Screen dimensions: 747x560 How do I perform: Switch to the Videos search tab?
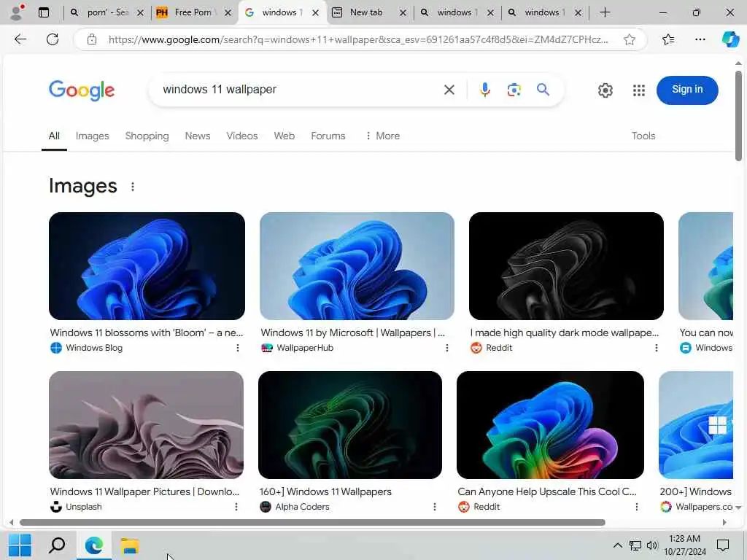tap(242, 136)
